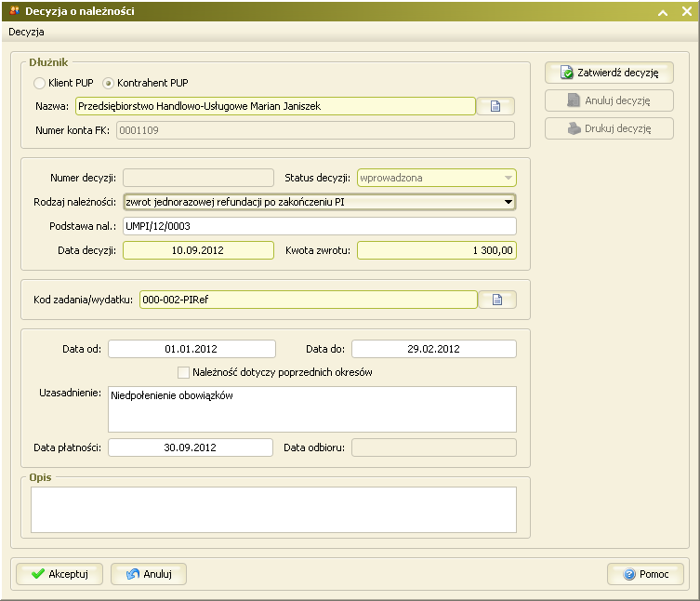This screenshot has height=601, width=700.
Task: Close the Decyzja o należności window
Action: 687,11
